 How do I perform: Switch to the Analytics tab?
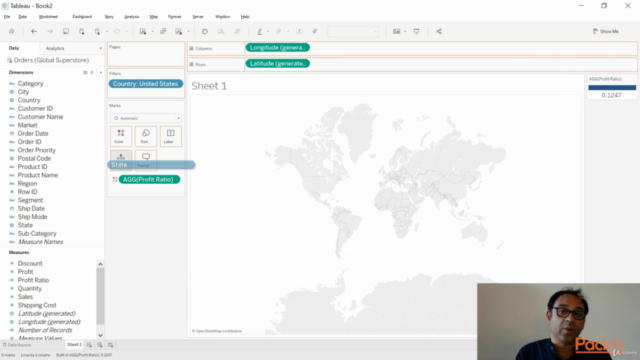(x=55, y=48)
